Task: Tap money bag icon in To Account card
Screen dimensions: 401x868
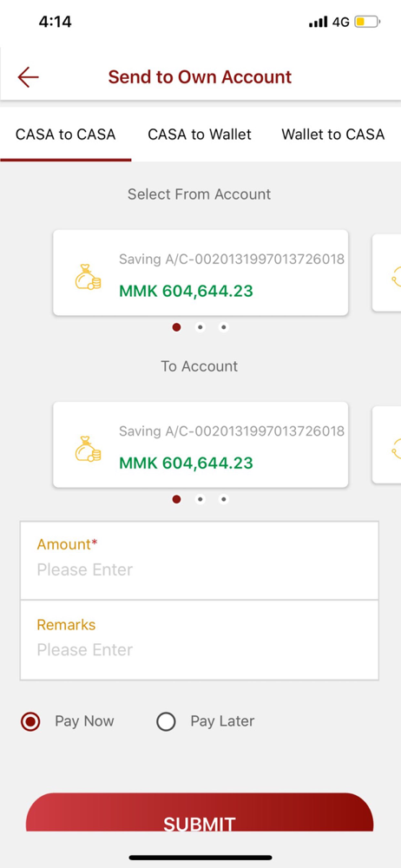Action: tap(88, 449)
